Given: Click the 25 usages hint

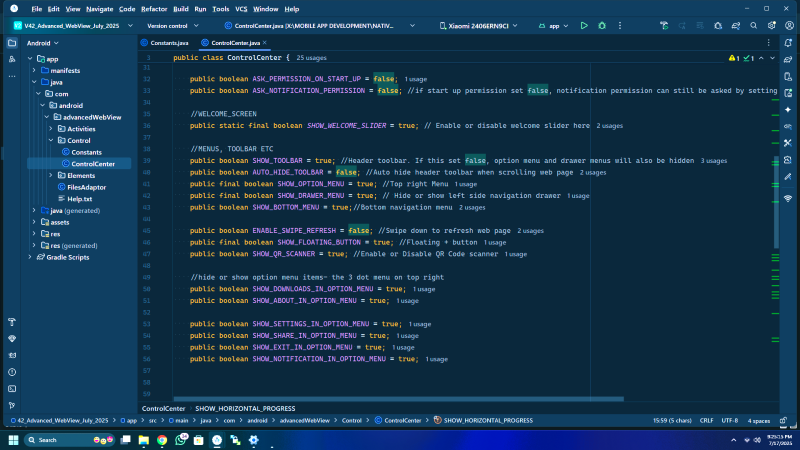Looking at the screenshot, I should point(311,58).
